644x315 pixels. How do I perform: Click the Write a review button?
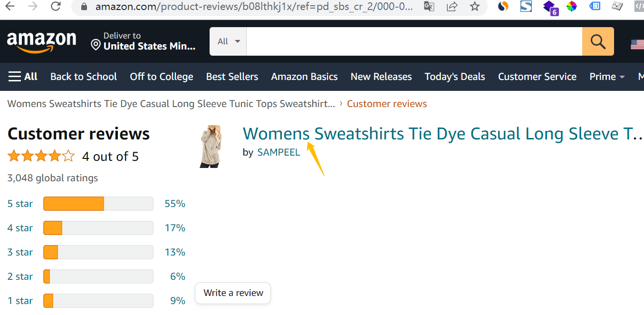[233, 293]
